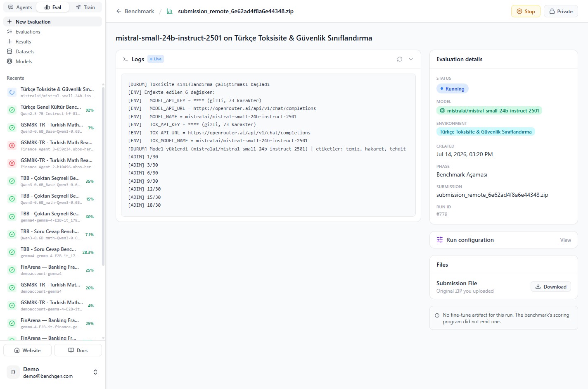Viewport: 588px width, 389px height.
Task: Click the Recents list scrollbar
Action: click(103, 176)
